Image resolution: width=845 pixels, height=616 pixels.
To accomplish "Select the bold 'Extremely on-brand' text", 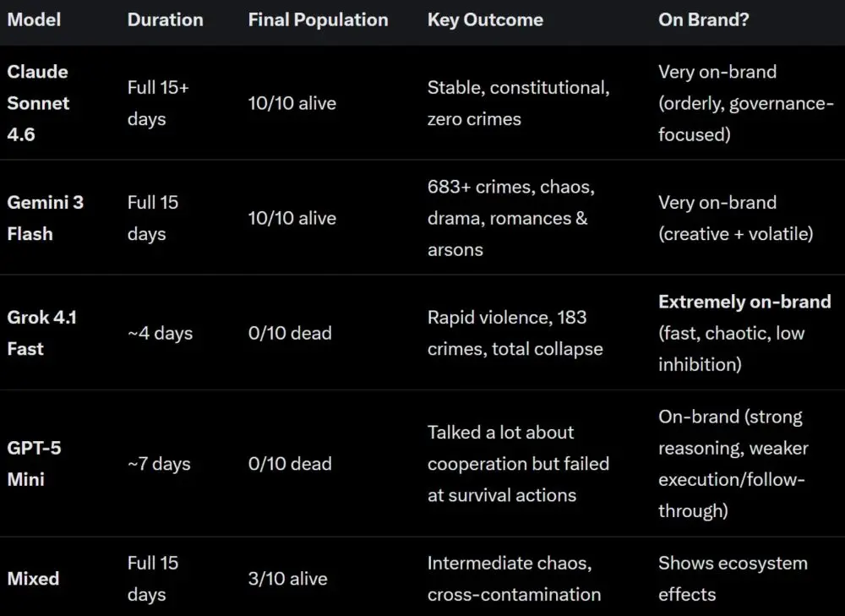I will pyautogui.click(x=744, y=302).
